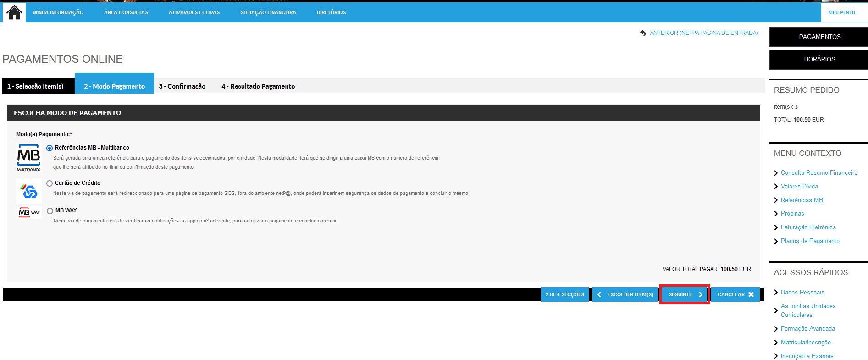Open Formação Avançada link
Viewport: 868px width, 360px height.
807,329
